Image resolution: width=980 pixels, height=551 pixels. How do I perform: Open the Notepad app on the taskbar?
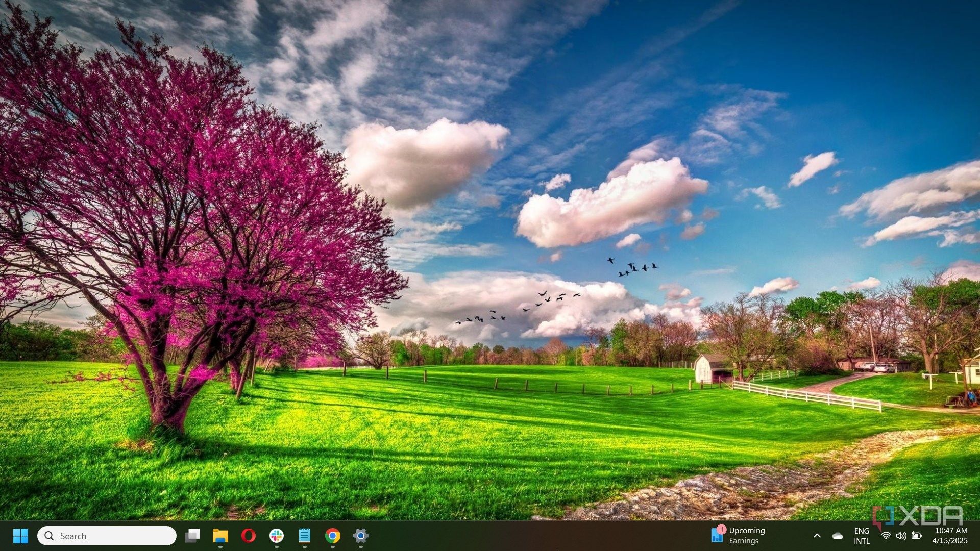pyautogui.click(x=304, y=536)
